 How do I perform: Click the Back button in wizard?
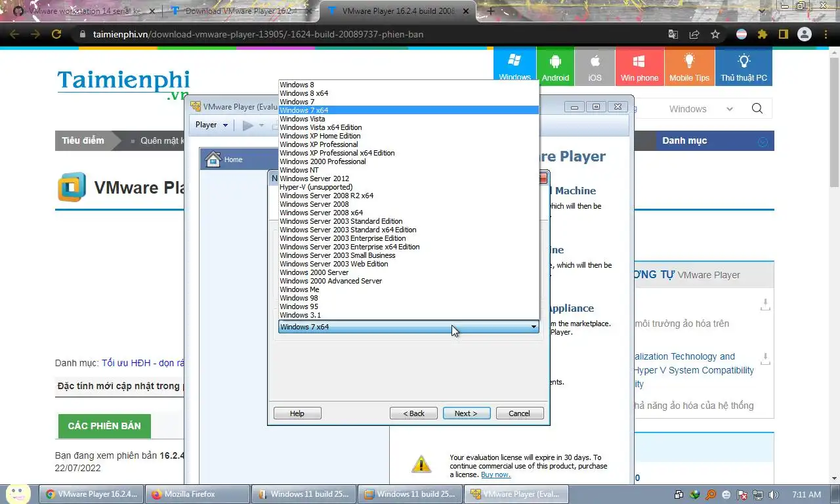pos(413,413)
